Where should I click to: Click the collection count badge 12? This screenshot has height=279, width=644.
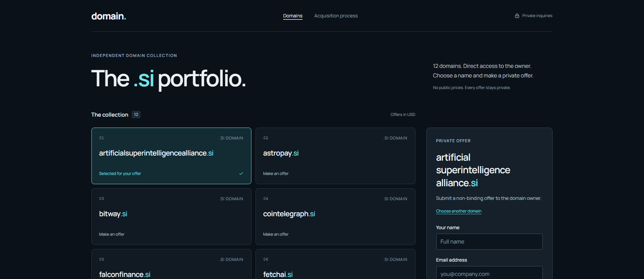(x=136, y=115)
